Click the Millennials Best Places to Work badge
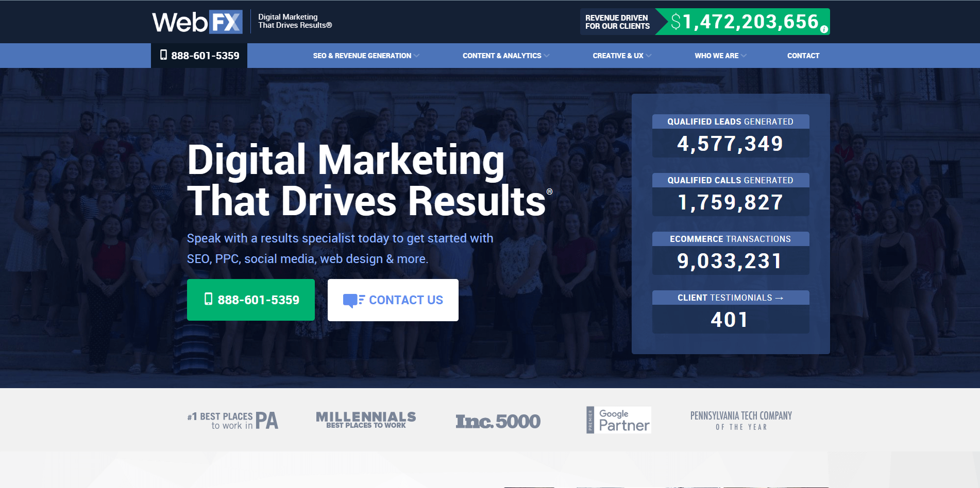 (366, 419)
